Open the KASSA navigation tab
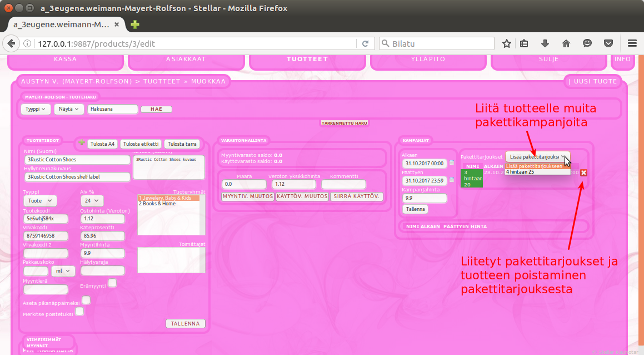This screenshot has height=355, width=644. click(x=66, y=59)
